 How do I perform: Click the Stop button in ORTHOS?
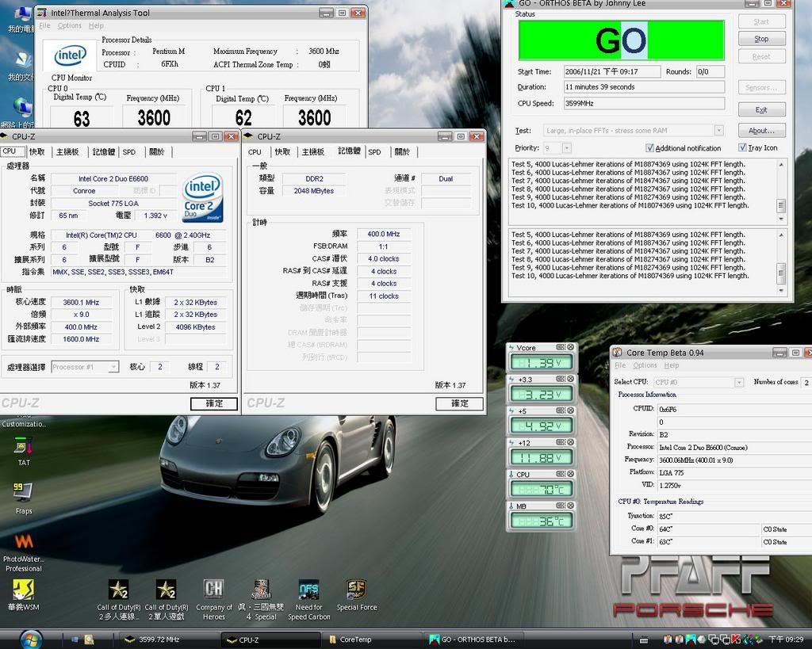click(761, 39)
